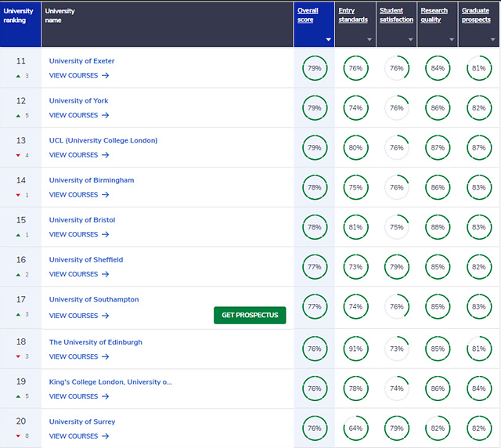View courses for University of Sheffield

point(79,274)
